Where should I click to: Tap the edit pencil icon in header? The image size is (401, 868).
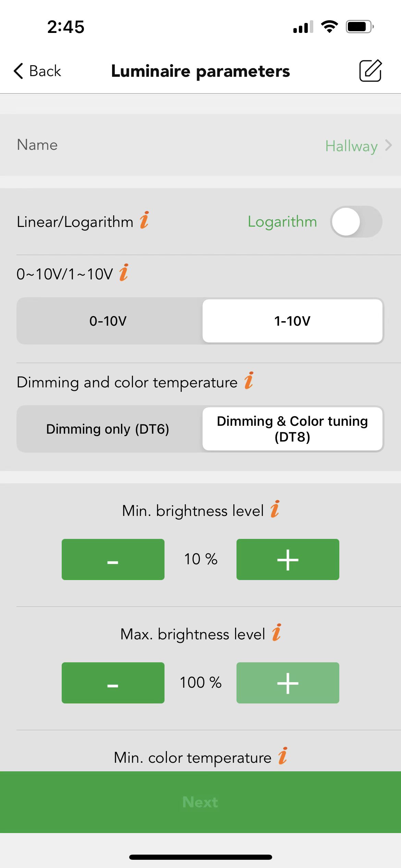click(x=370, y=71)
